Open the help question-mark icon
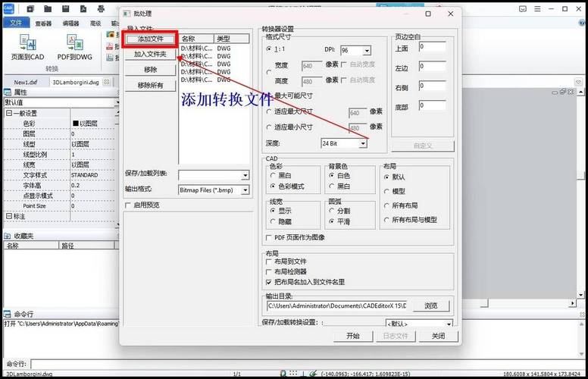 click(x=582, y=23)
